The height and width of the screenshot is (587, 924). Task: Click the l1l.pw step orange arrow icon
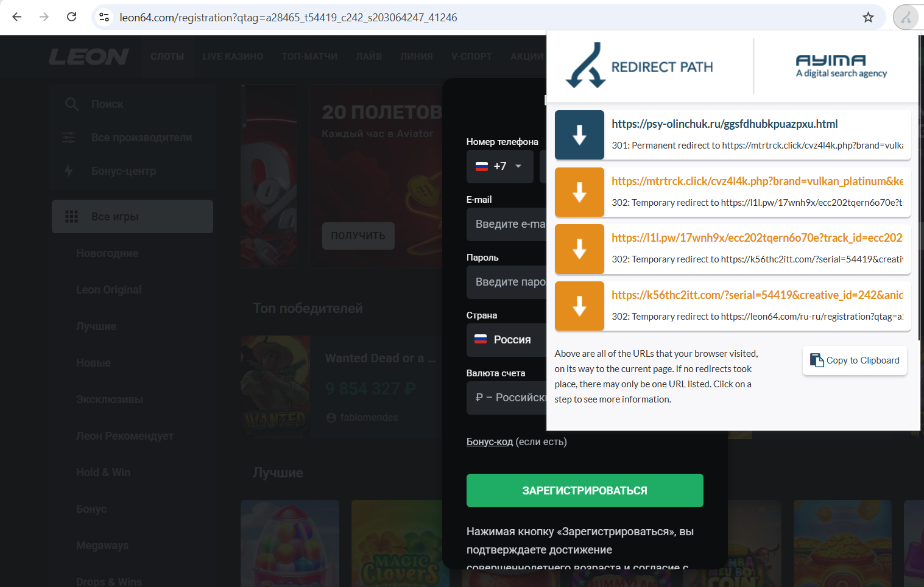coord(580,249)
